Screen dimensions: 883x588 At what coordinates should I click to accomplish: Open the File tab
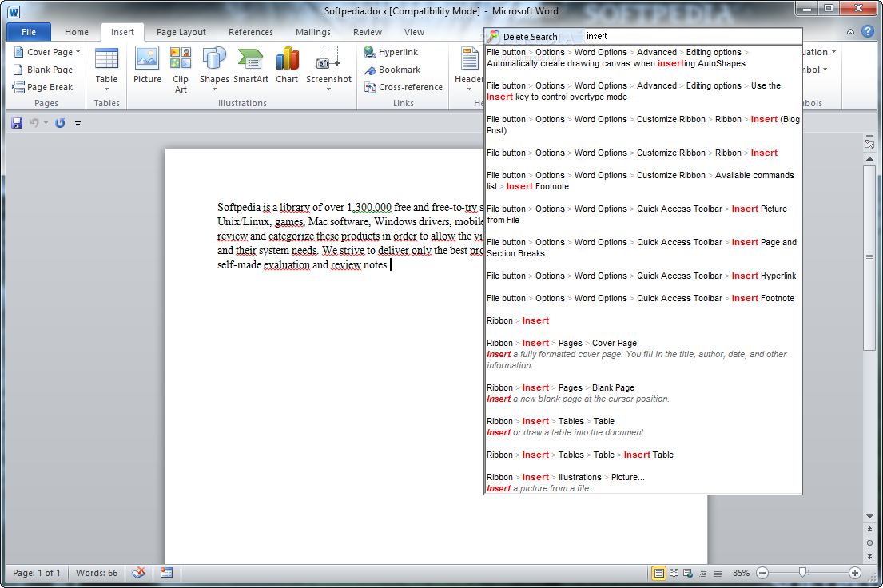coord(29,32)
